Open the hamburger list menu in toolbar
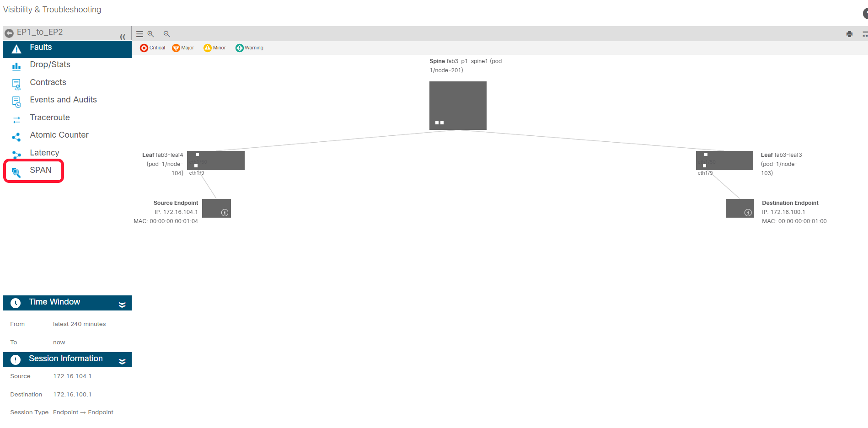868x428 pixels. [139, 34]
